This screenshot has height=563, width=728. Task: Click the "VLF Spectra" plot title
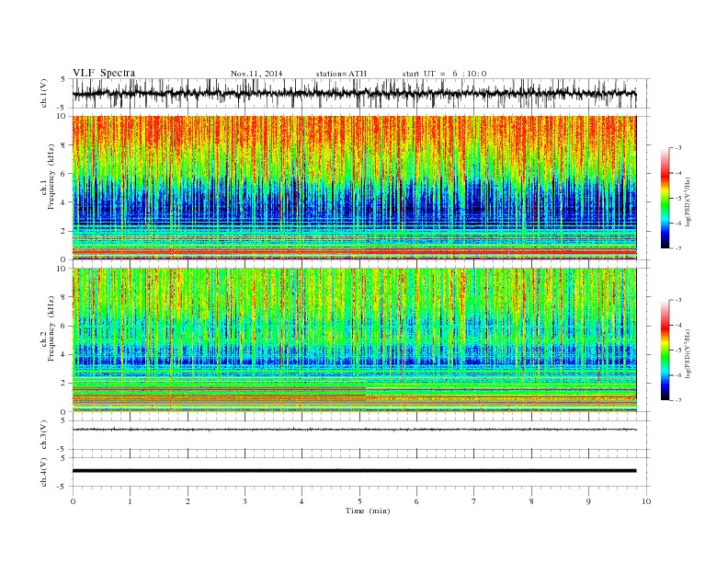point(104,73)
